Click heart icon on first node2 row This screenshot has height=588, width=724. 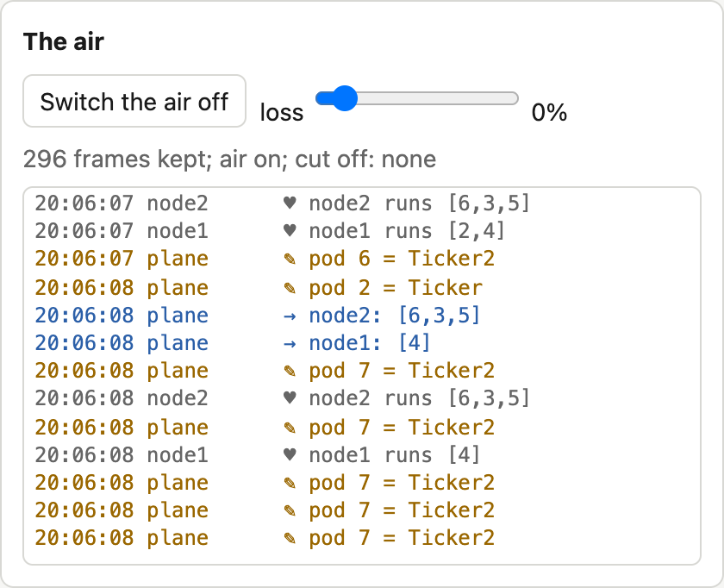click(x=290, y=203)
